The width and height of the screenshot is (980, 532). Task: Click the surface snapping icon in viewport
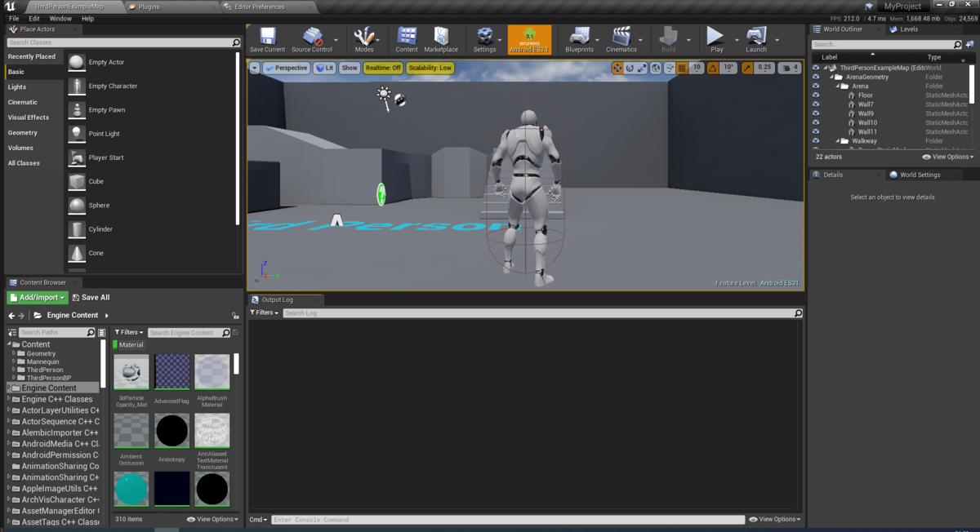(669, 69)
